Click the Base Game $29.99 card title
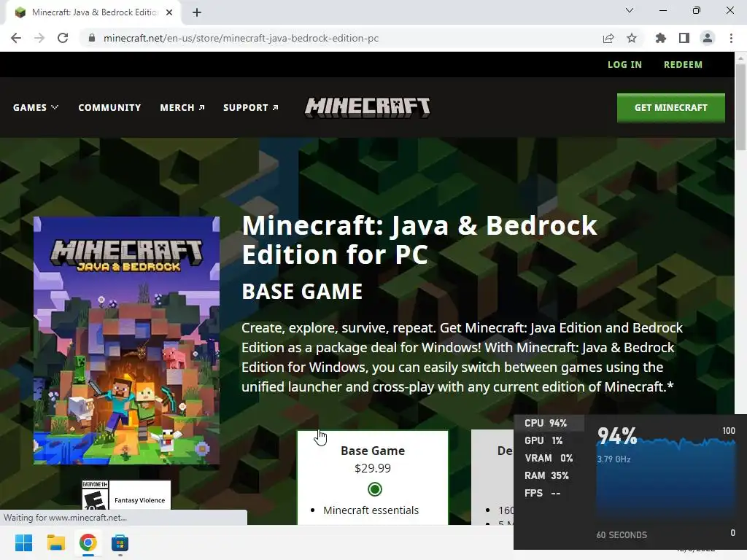 pyautogui.click(x=373, y=451)
